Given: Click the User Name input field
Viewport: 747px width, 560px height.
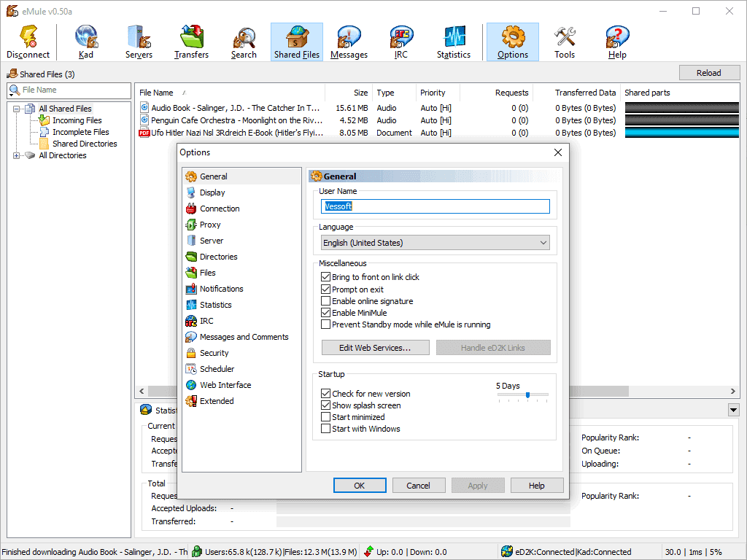Looking at the screenshot, I should point(436,206).
